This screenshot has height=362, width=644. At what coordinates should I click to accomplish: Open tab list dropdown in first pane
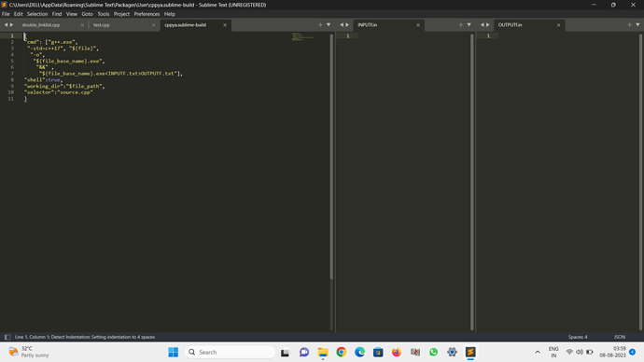[329, 25]
